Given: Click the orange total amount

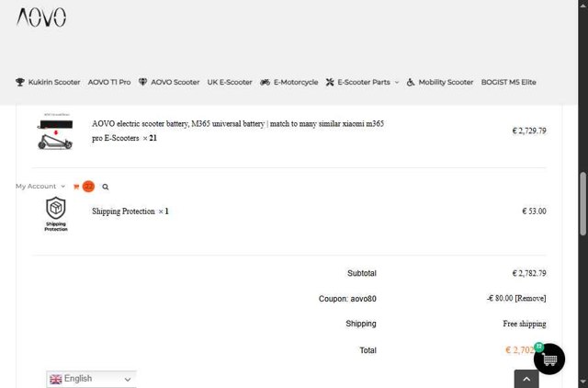Looking at the screenshot, I should coord(520,350).
